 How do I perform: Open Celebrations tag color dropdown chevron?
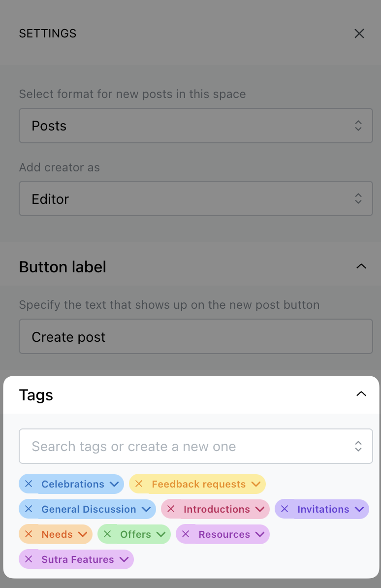pyautogui.click(x=114, y=484)
